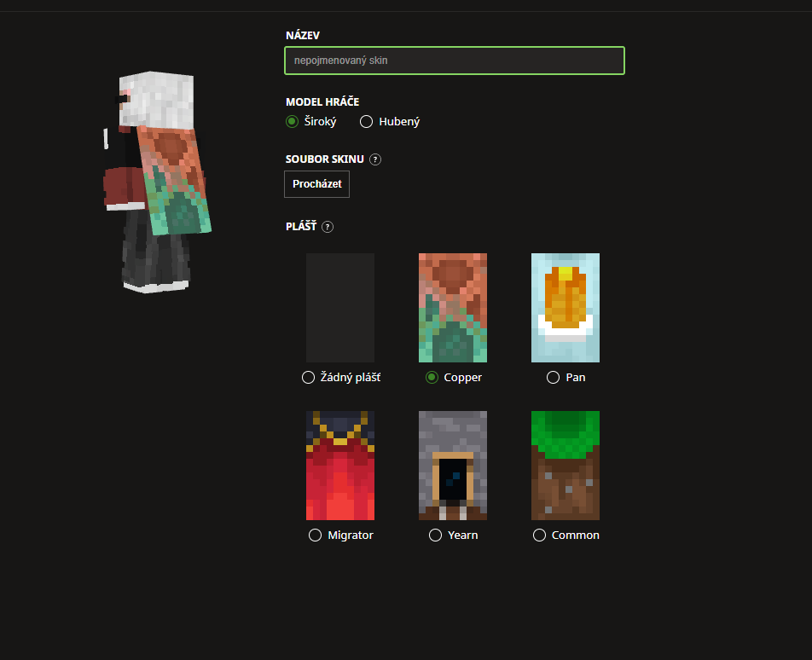
Task: Select the Yearn cape radio button
Action: point(436,536)
